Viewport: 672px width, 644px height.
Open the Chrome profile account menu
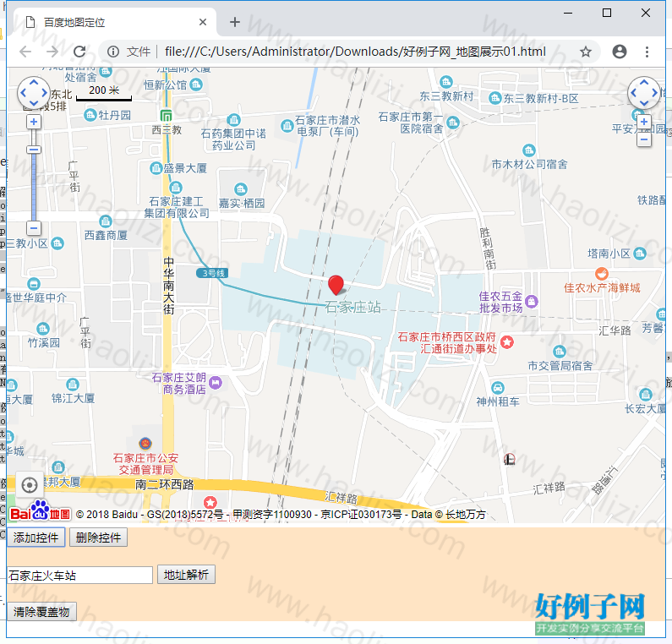click(620, 52)
